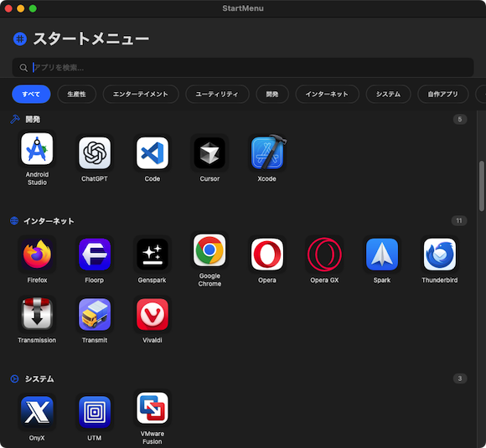Viewport: 486px width, 448px height.
Task: Show ユーティリティ category apps
Action: pos(217,94)
